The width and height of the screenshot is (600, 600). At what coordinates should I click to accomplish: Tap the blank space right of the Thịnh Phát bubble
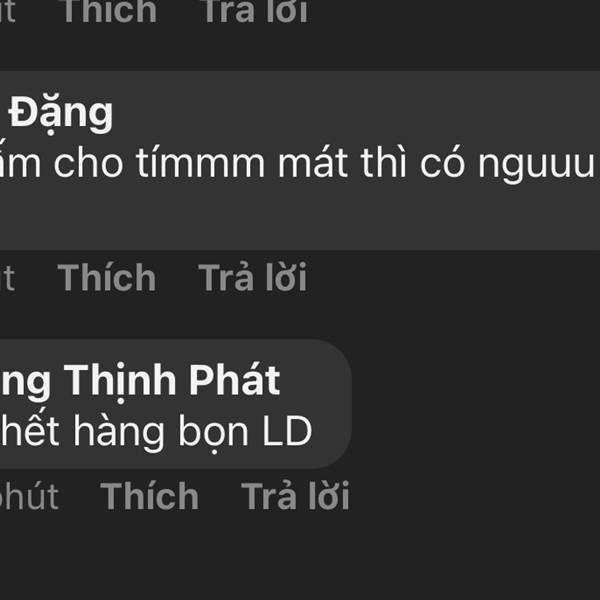point(476,404)
